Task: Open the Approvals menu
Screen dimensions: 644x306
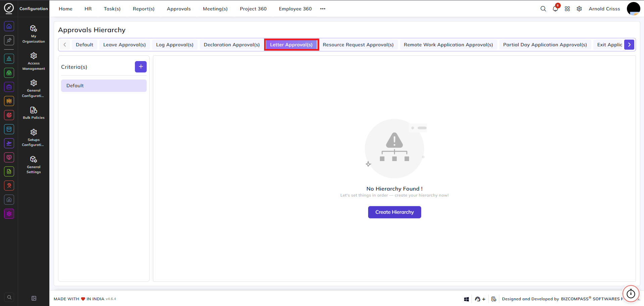Action: [179, 9]
